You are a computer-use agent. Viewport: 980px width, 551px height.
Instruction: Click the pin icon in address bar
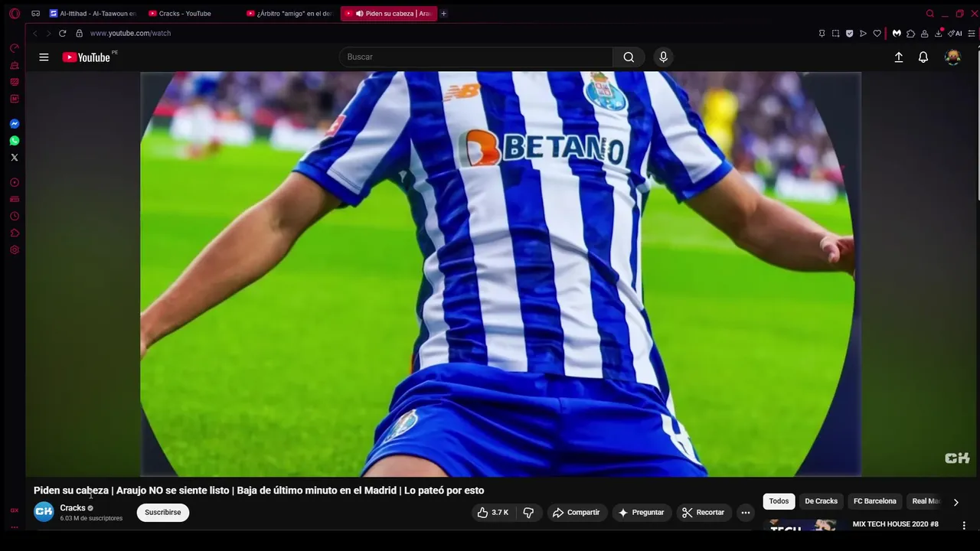pyautogui.click(x=822, y=34)
